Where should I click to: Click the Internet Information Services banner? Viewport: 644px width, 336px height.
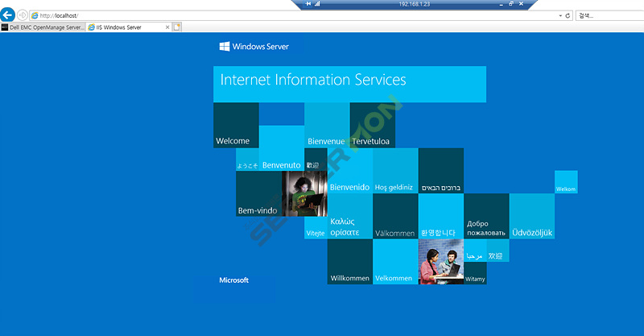[349, 84]
